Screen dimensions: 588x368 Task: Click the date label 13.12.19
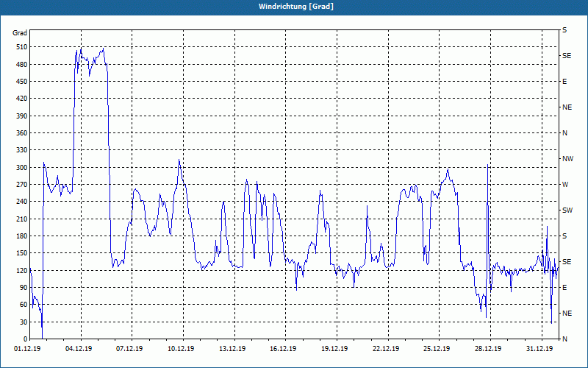coord(232,349)
